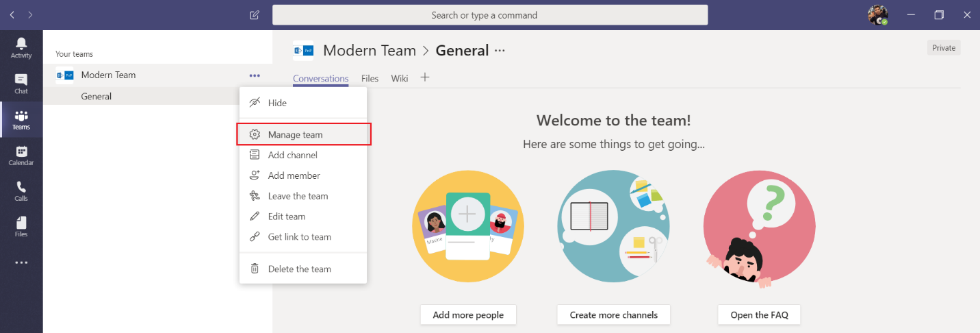Click the user profile avatar
Image resolution: width=980 pixels, height=333 pixels.
click(877, 15)
